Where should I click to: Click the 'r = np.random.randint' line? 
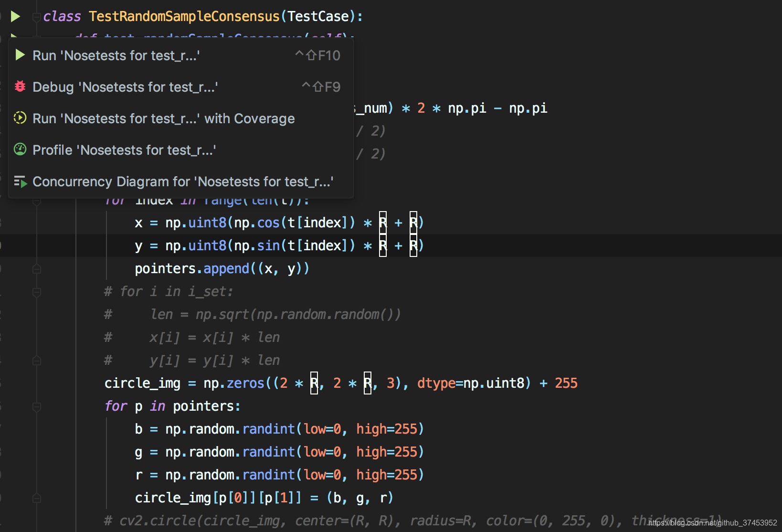click(x=279, y=475)
